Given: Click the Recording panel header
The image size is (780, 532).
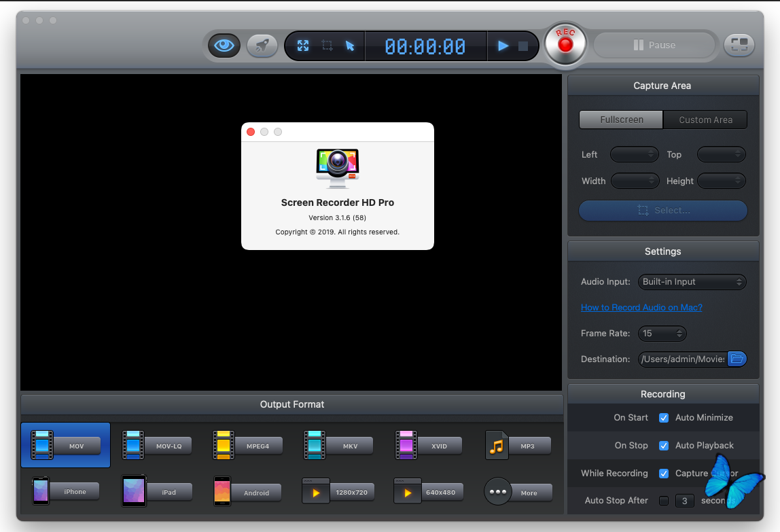Looking at the screenshot, I should (662, 394).
